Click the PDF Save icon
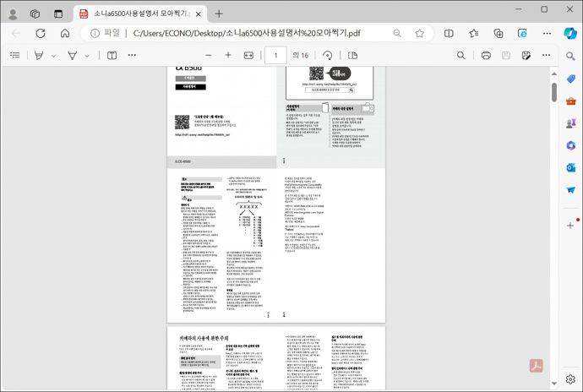Viewport: 583px width, 392px height. point(506,56)
